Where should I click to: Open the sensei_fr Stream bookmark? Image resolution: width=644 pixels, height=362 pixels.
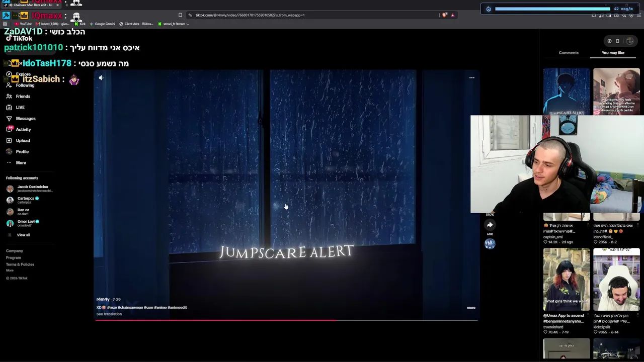[173, 24]
